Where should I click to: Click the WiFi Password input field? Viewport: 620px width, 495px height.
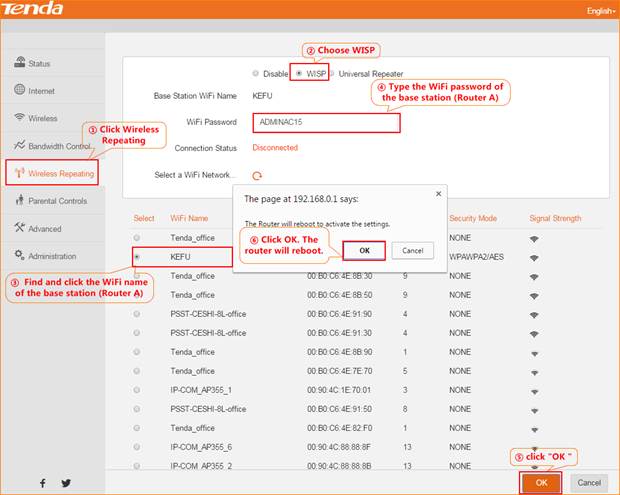coord(327,122)
